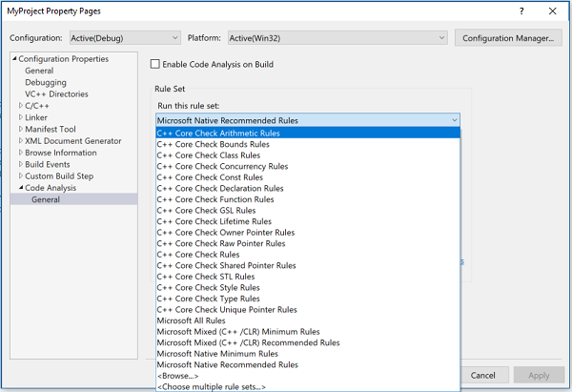
Task: Select Microsoft Native Minimum Rules
Action: coord(217,354)
